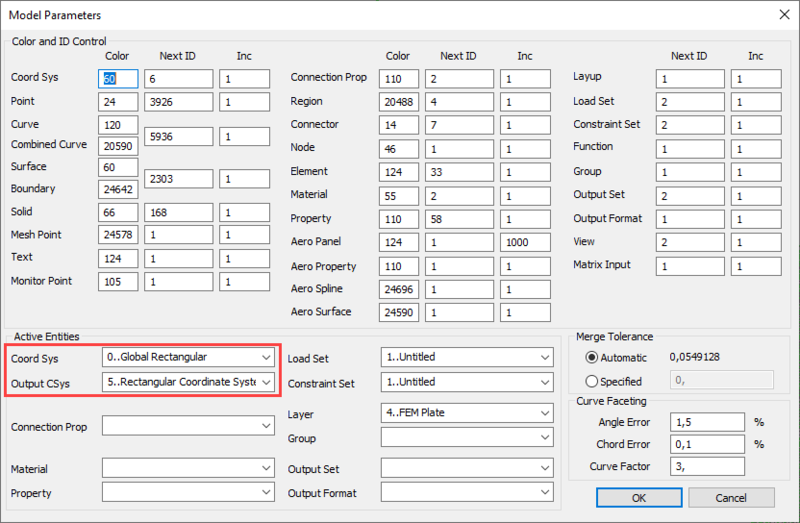The image size is (800, 523).
Task: Click the Element Next ID field 33
Action: click(x=459, y=172)
